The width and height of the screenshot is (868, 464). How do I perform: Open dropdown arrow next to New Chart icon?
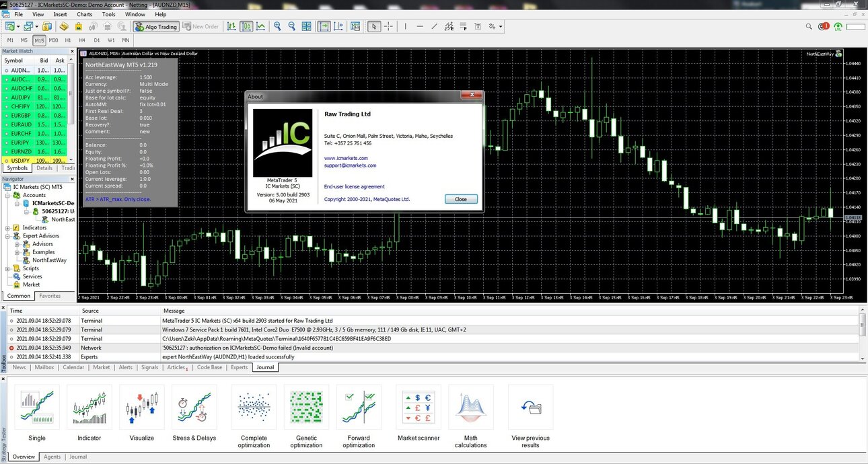18,27
